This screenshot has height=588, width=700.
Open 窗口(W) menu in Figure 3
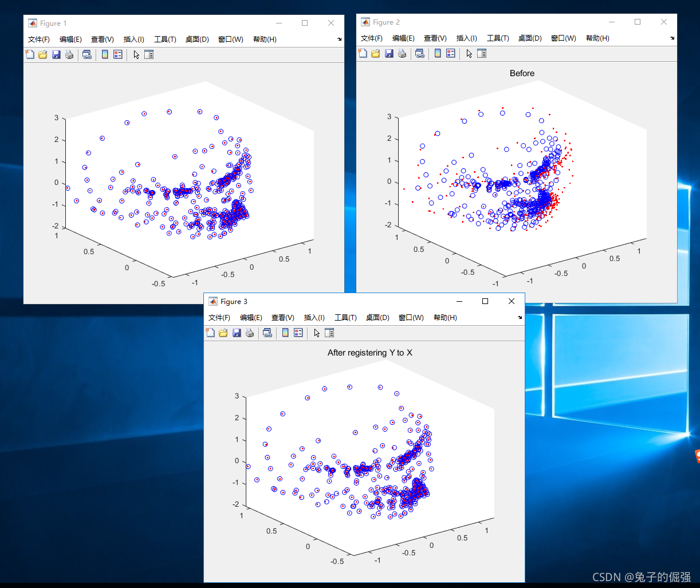click(x=411, y=318)
